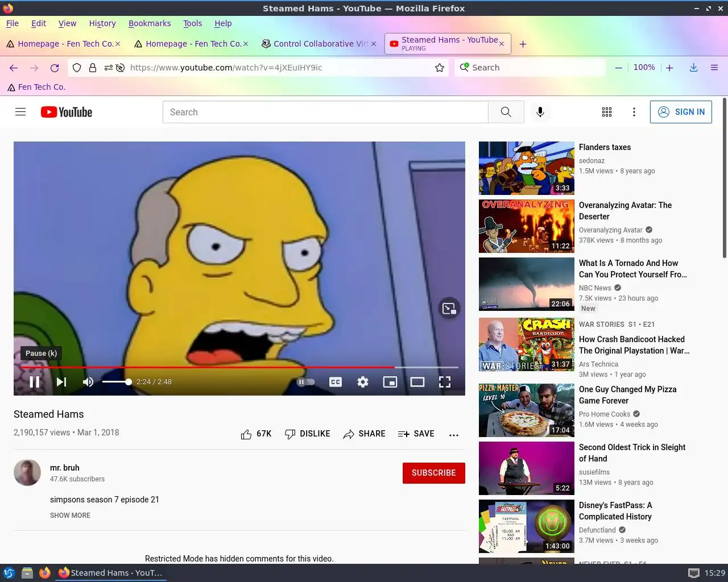Screen dimensions: 728x582
Task: Zoom in with plus button
Action: [x=669, y=68]
